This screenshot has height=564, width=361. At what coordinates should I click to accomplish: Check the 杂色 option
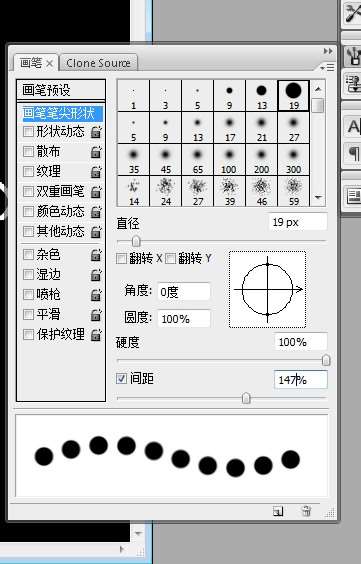coord(28,255)
